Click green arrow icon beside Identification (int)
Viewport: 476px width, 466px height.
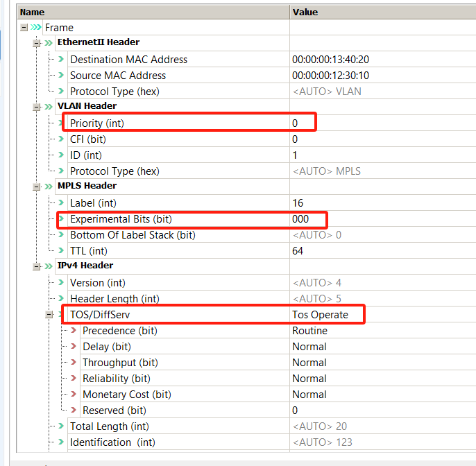[61, 442]
